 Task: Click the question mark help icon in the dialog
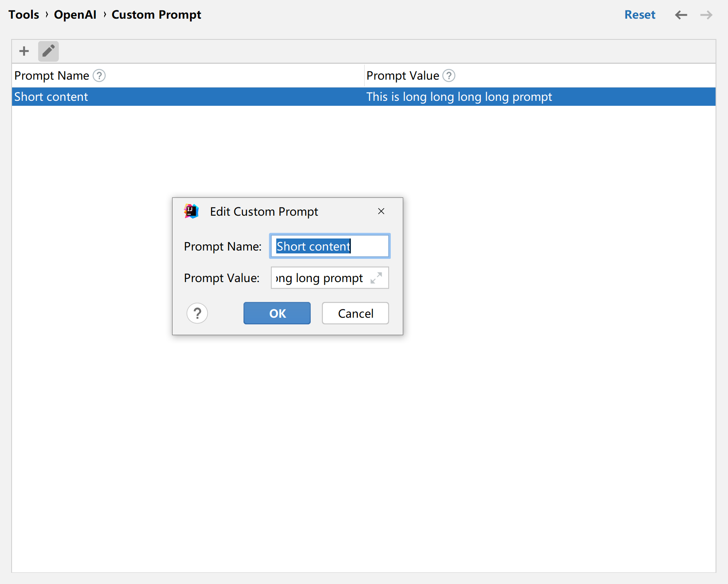pyautogui.click(x=197, y=313)
